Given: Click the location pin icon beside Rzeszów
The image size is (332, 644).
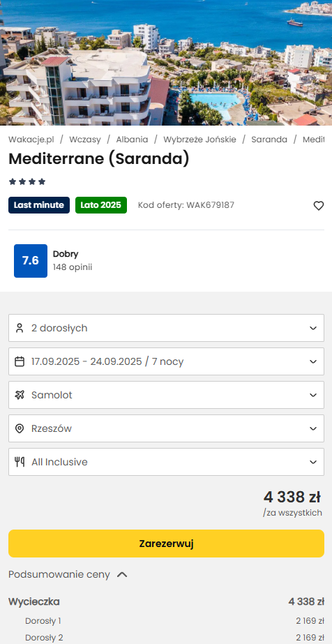Looking at the screenshot, I should pyautogui.click(x=20, y=428).
